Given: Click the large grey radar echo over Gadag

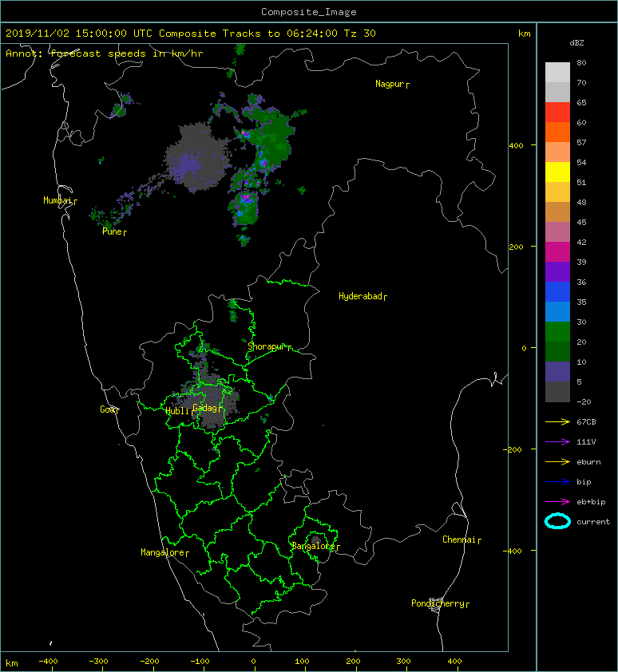Looking at the screenshot, I should click(x=209, y=405).
